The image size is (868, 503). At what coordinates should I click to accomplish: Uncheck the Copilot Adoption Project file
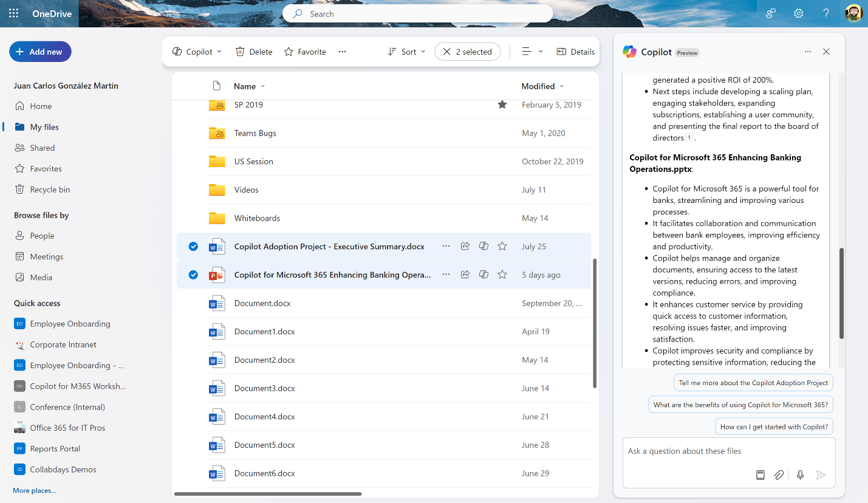coord(193,246)
